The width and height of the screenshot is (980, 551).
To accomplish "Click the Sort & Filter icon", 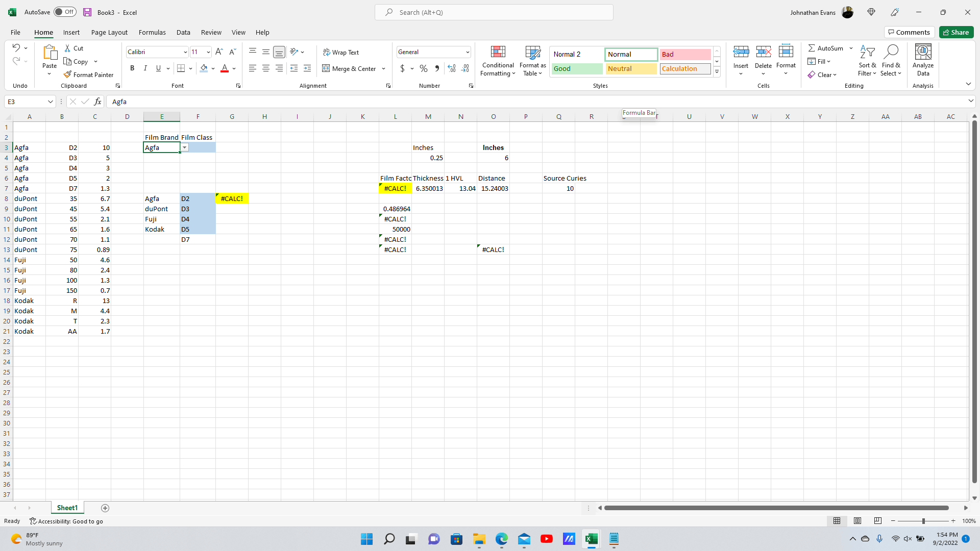I will tap(867, 53).
